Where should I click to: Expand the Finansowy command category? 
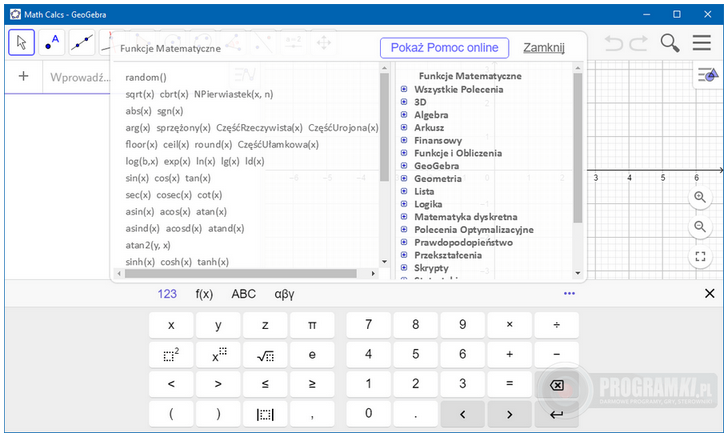coord(404,140)
